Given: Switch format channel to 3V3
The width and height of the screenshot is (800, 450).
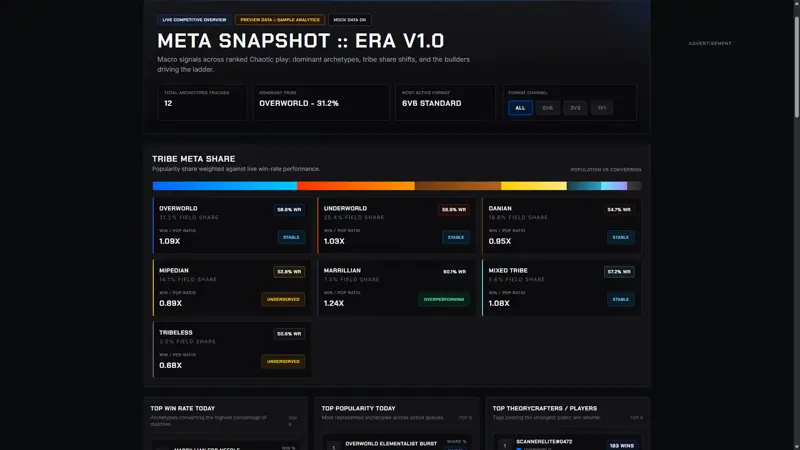Looking at the screenshot, I should pos(575,108).
